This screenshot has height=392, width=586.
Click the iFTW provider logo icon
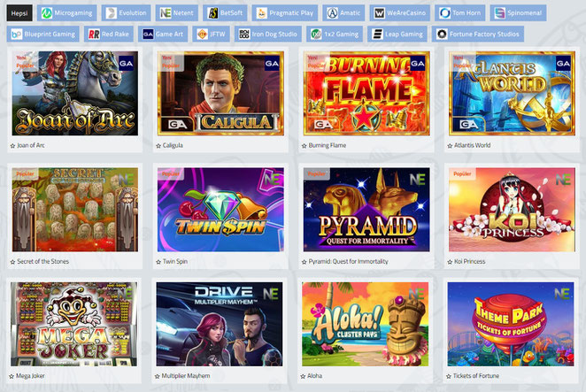[x=202, y=35]
